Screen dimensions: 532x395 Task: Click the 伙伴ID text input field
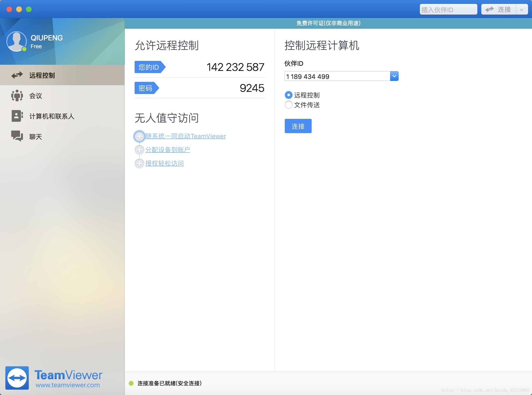(x=337, y=76)
